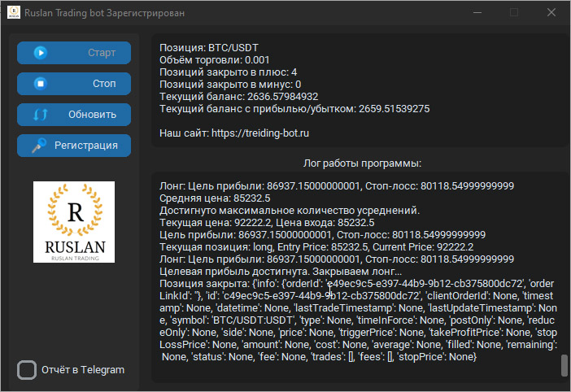Screen dimensions: 571x392
Task: Click the 'Лог работы программы:' heading
Action: 362,163
